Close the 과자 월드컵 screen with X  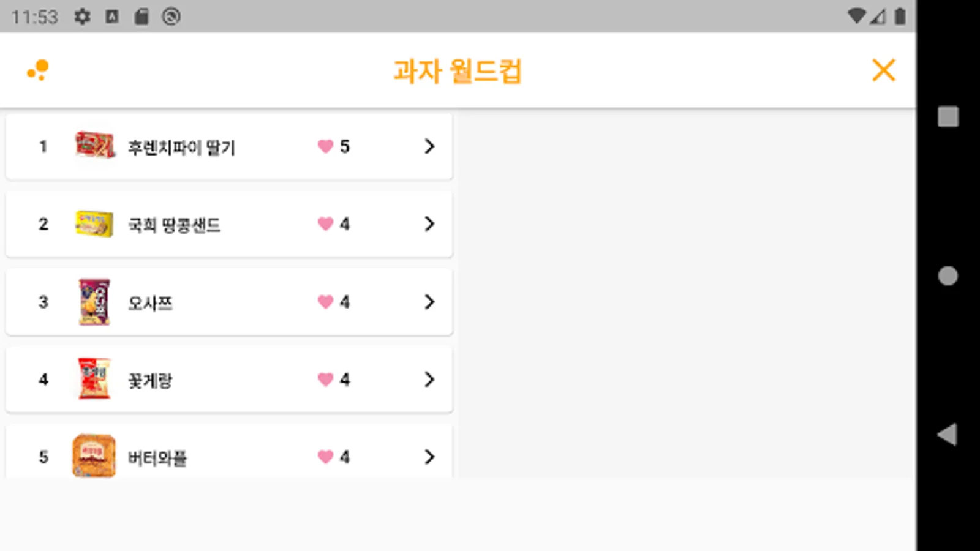coord(883,70)
